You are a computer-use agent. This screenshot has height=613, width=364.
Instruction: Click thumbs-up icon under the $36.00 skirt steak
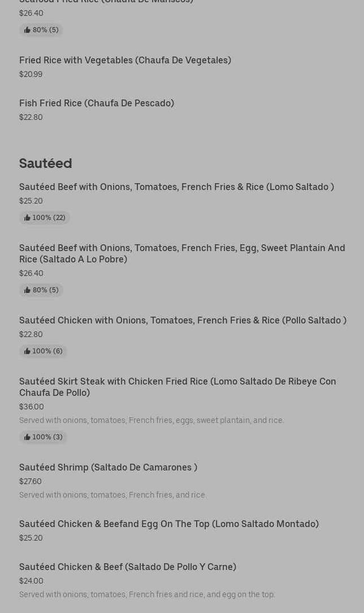(27, 437)
